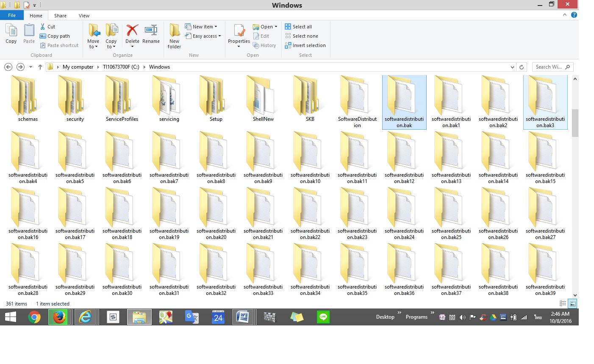Image resolution: width=594 pixels, height=364 pixels.
Task: Click Invert selection in Select group
Action: point(305,45)
